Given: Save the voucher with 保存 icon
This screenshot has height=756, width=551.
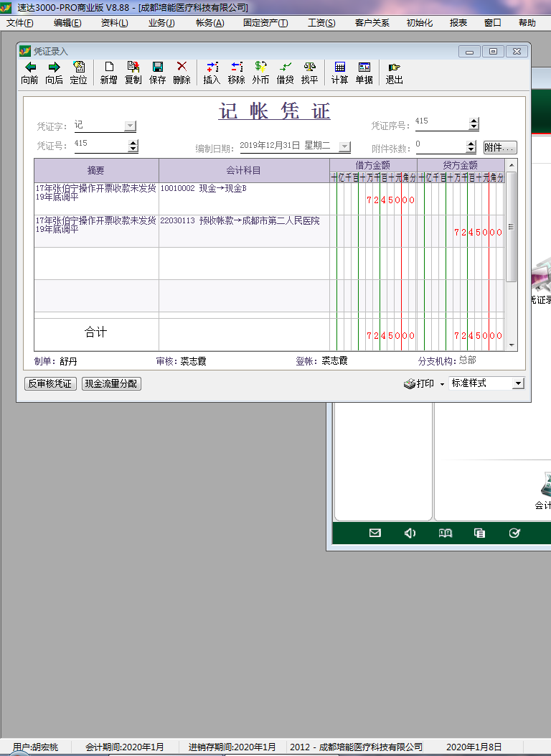Looking at the screenshot, I should 158,73.
